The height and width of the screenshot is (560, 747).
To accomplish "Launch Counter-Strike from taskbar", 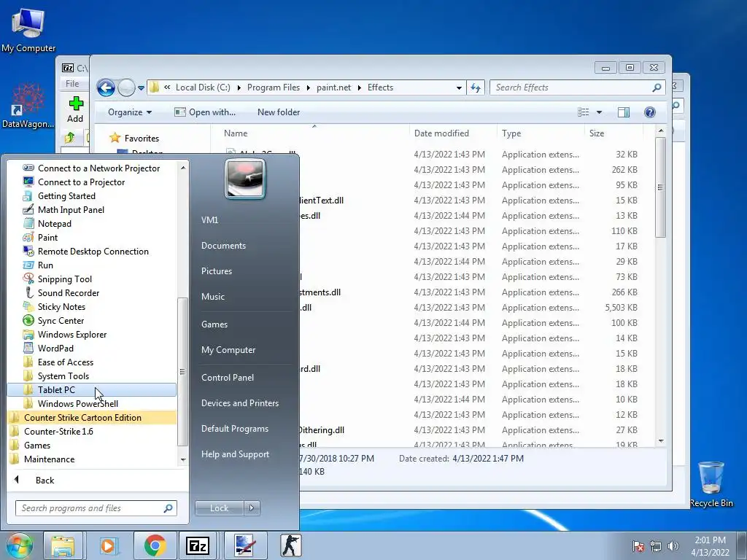I will coord(290,545).
